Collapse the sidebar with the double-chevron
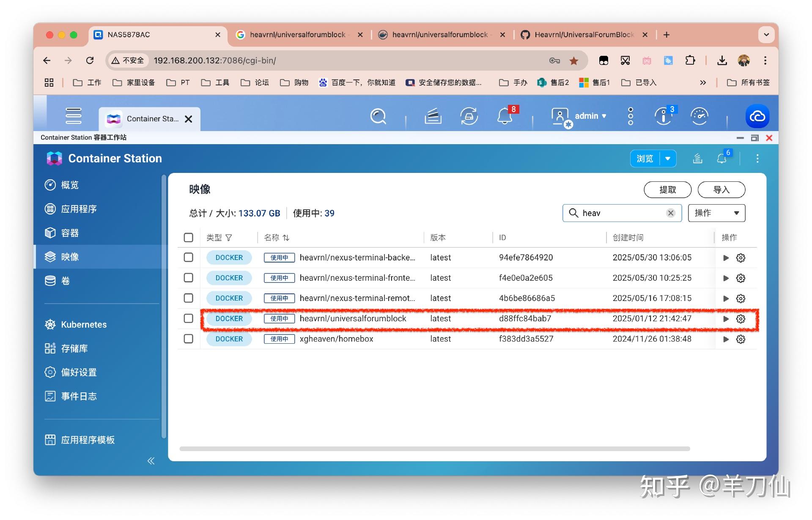 pos(151,460)
